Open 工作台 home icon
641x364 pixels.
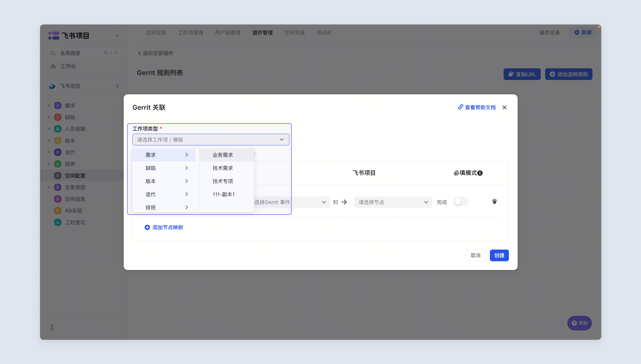pyautogui.click(x=53, y=66)
